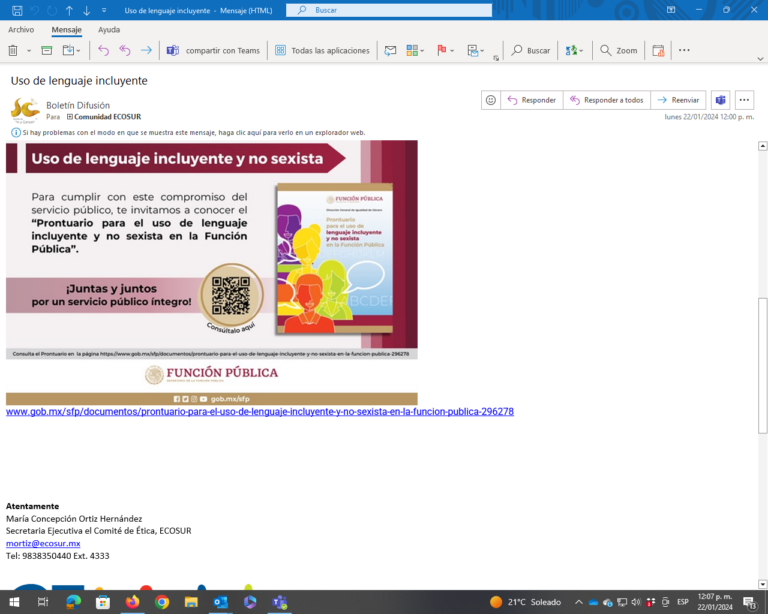Switch to the Ayuda tab
Screen dimensions: 768x614
pyautogui.click(x=109, y=30)
